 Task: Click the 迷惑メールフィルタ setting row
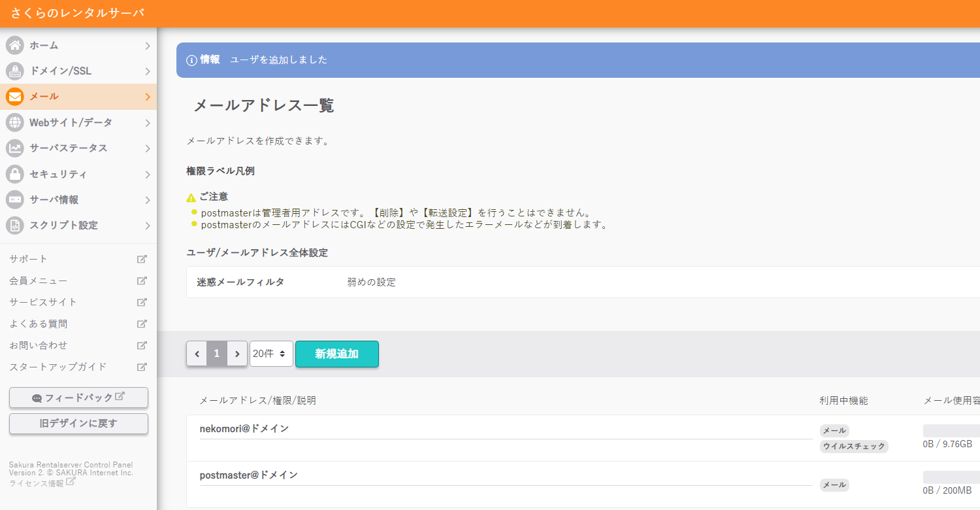583,282
